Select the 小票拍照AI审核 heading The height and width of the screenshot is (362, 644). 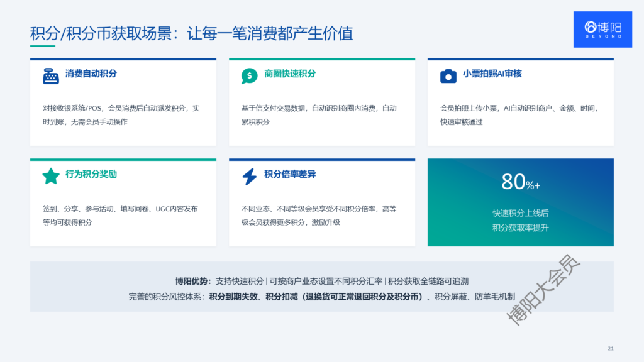[492, 74]
